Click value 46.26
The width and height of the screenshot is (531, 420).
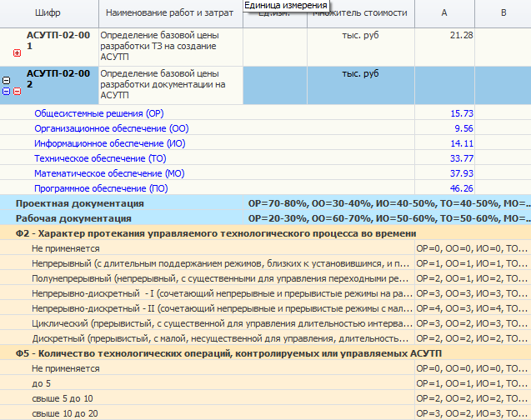(462, 188)
